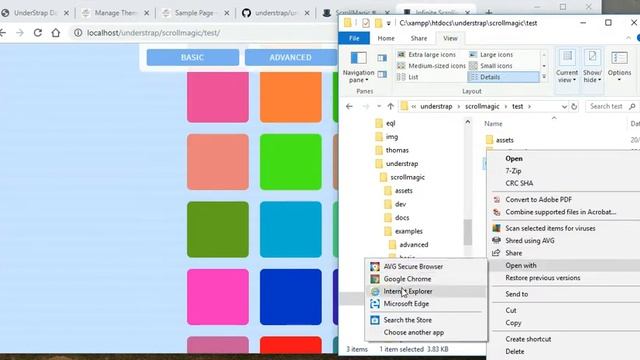640x360 pixels.
Task: Toggle the Preview pane icon
Action: pos(382,58)
